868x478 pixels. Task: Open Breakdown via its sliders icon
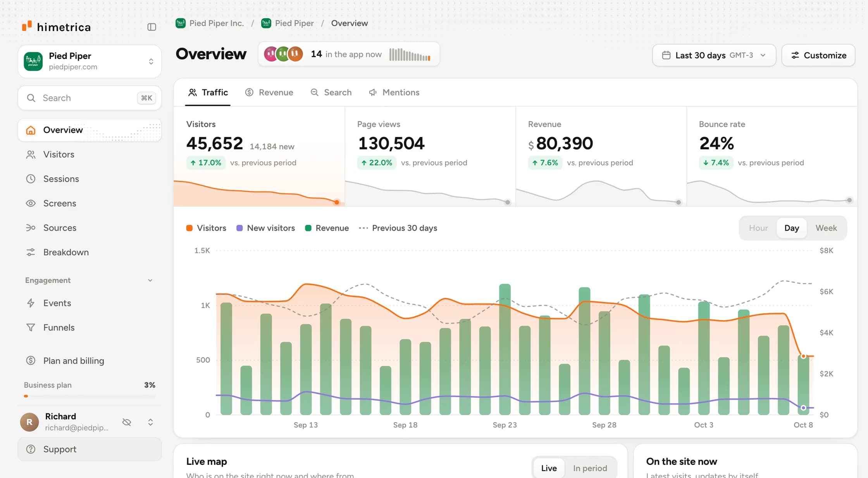coord(31,252)
